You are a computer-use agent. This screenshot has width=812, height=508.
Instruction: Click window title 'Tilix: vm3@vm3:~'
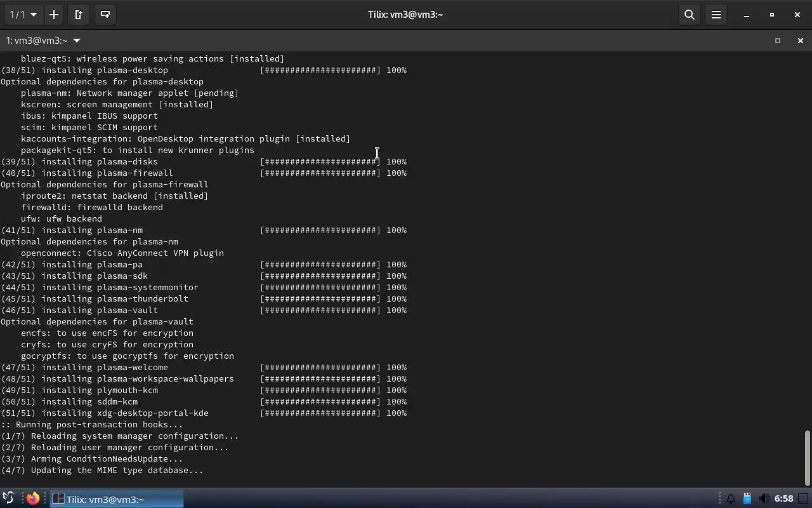(405, 14)
